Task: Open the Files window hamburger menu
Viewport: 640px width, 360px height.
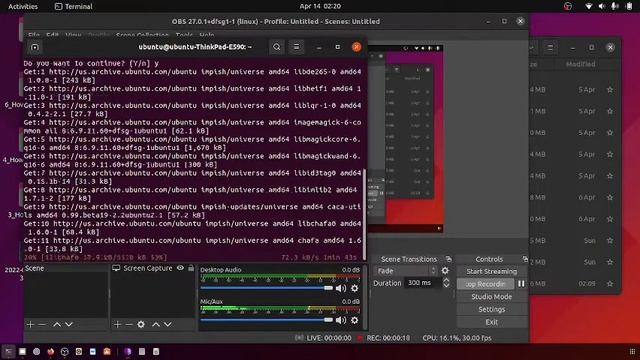Action: pos(550,48)
